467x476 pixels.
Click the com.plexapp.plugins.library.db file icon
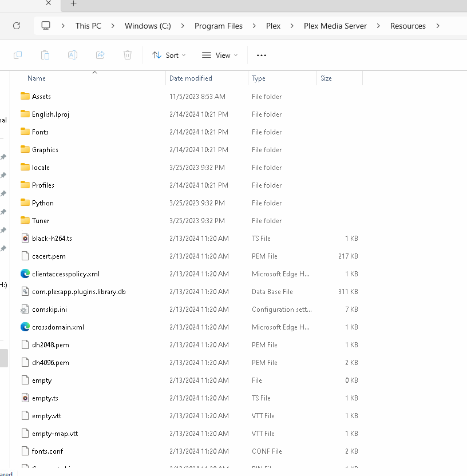click(x=25, y=292)
